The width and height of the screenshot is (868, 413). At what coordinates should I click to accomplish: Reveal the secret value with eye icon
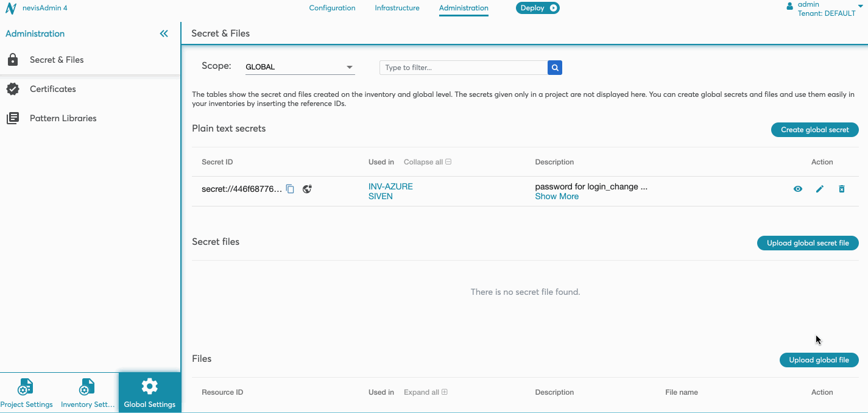[x=797, y=189]
